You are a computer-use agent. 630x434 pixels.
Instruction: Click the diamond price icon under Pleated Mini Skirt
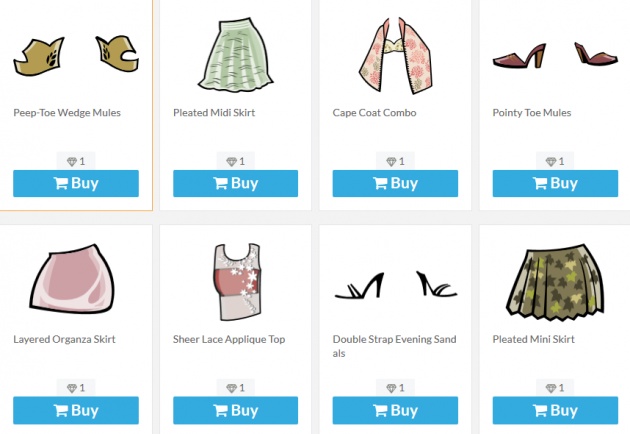coord(551,388)
